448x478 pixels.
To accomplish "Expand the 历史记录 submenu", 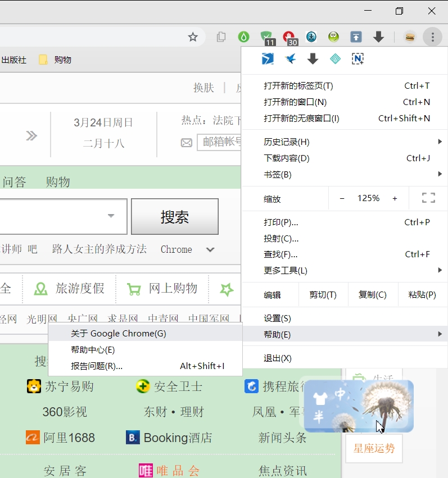I will (x=345, y=142).
